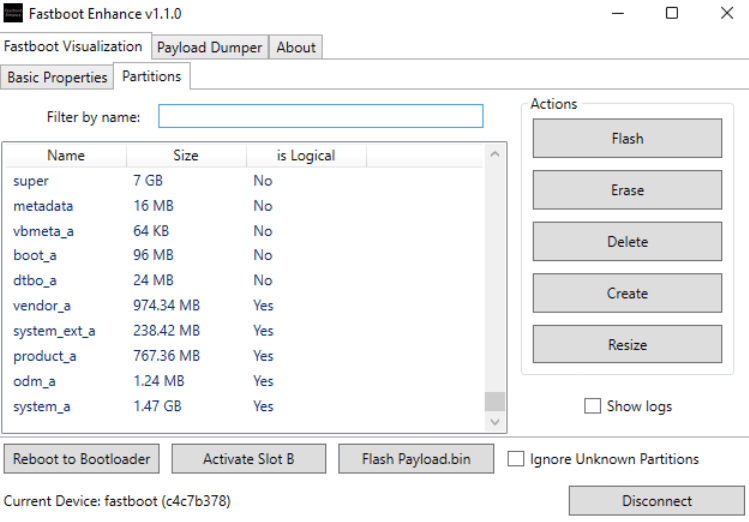Click the partition list scrollbar thumb

tap(495, 401)
